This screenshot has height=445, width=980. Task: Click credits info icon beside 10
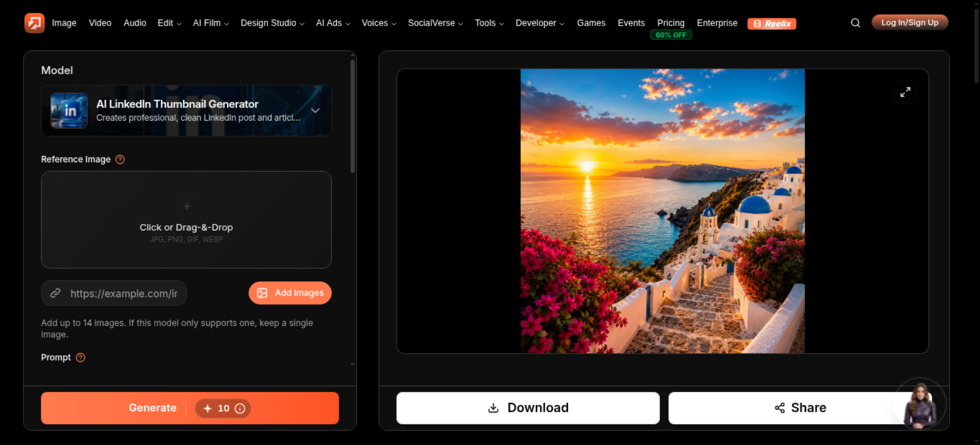point(240,408)
